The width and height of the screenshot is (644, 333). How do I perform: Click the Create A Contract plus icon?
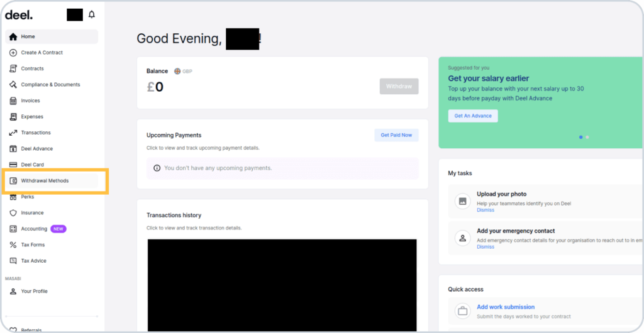click(x=13, y=53)
